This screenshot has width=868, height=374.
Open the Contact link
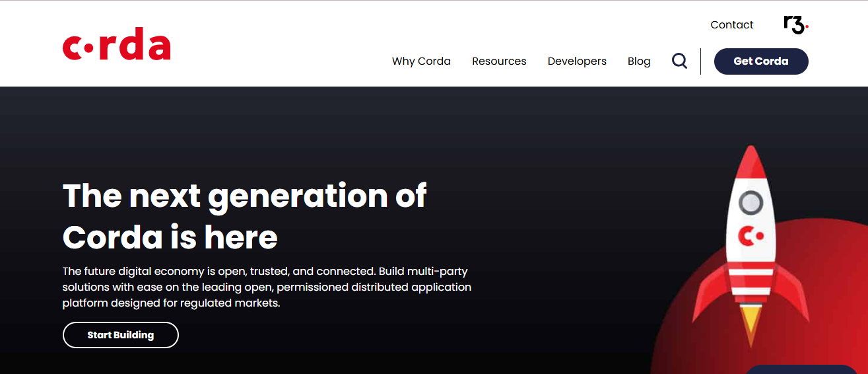731,24
